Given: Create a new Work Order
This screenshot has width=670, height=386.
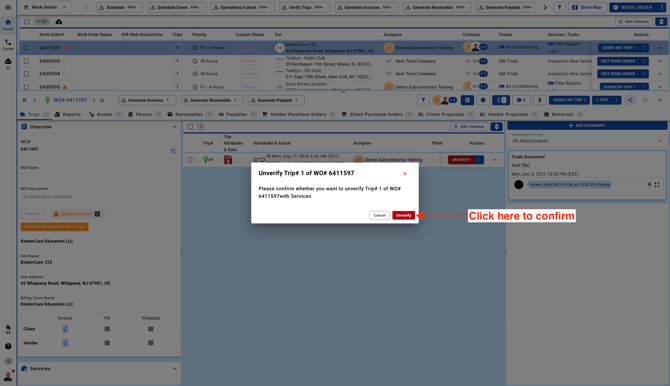Looking at the screenshot, I should pyautogui.click(x=633, y=7).
